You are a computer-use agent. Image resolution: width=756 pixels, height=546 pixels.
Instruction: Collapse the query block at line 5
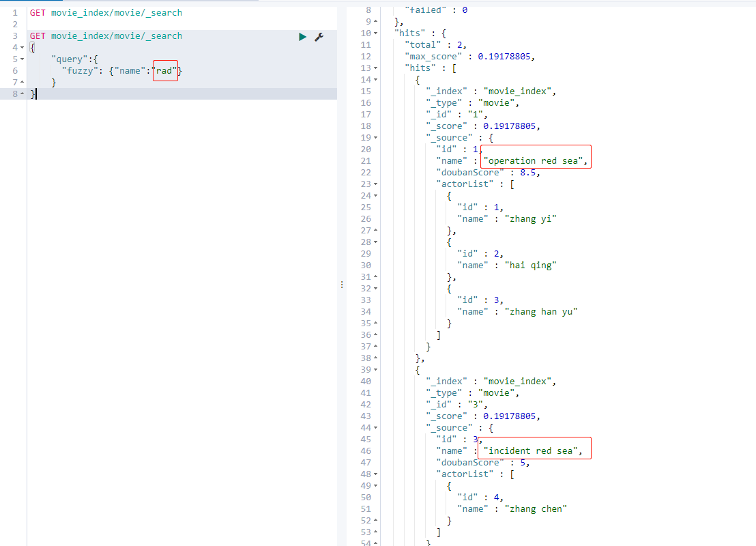pos(23,59)
